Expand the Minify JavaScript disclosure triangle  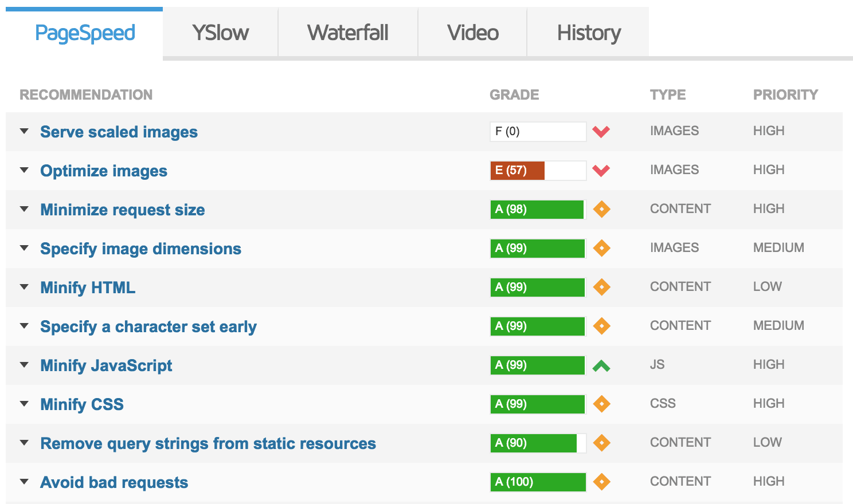click(x=24, y=365)
